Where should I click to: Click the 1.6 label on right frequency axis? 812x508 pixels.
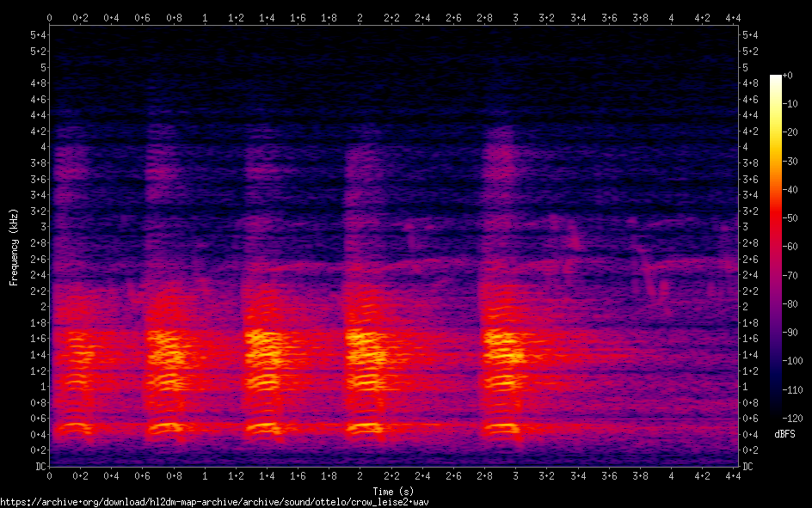coord(749,339)
